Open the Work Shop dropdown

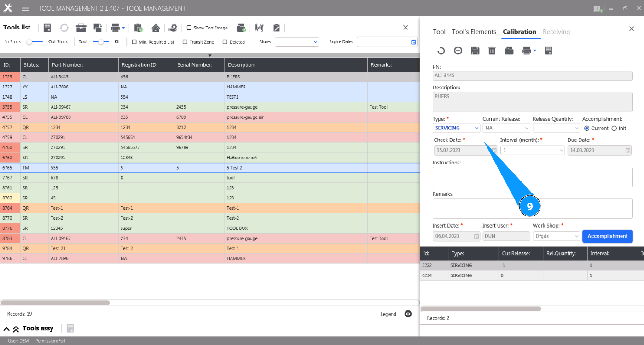coord(556,236)
